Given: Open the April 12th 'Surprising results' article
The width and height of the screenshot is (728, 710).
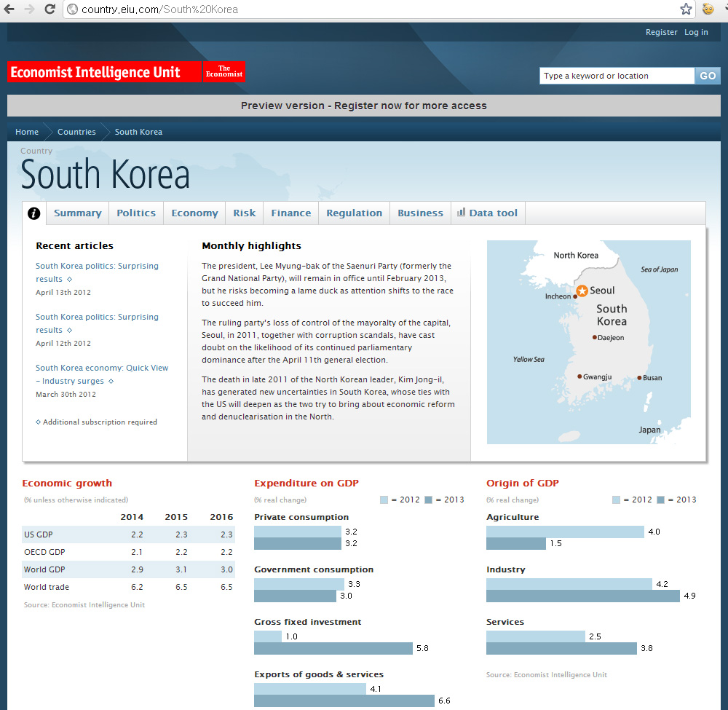Looking at the screenshot, I should (x=97, y=323).
